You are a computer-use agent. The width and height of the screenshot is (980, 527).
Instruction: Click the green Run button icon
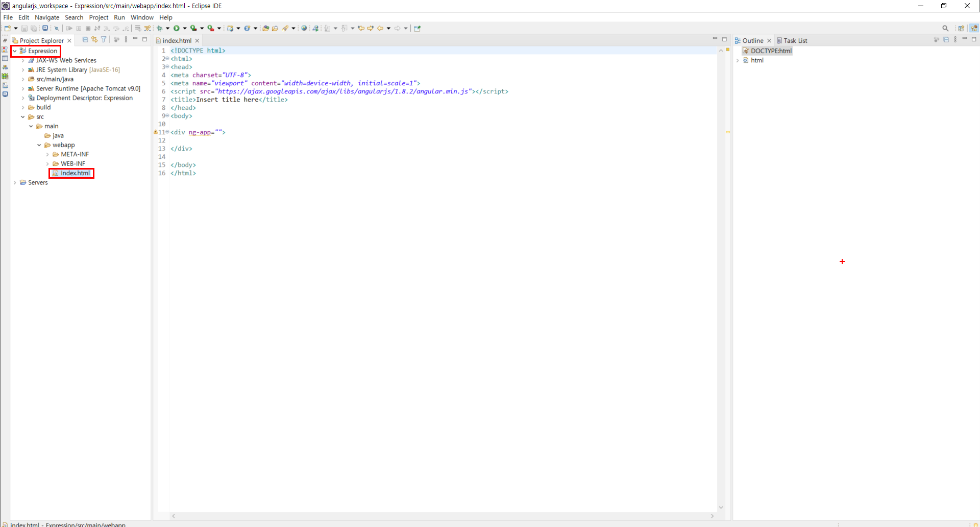pos(177,28)
